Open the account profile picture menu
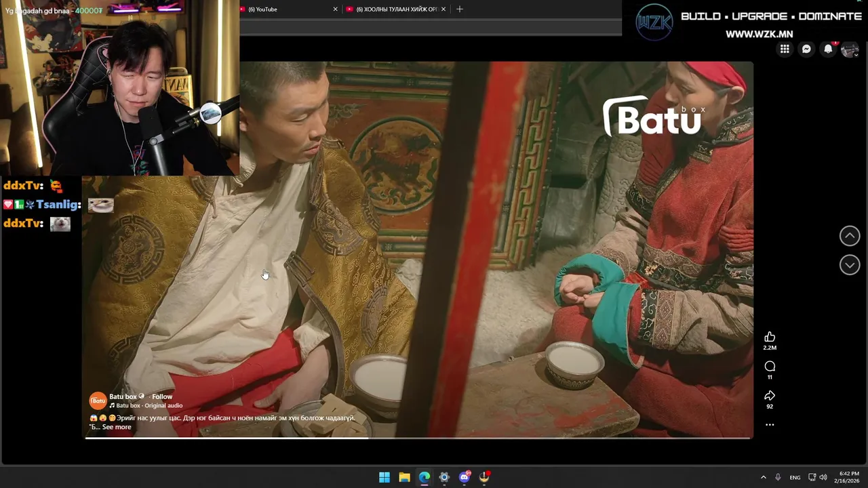 (x=850, y=49)
